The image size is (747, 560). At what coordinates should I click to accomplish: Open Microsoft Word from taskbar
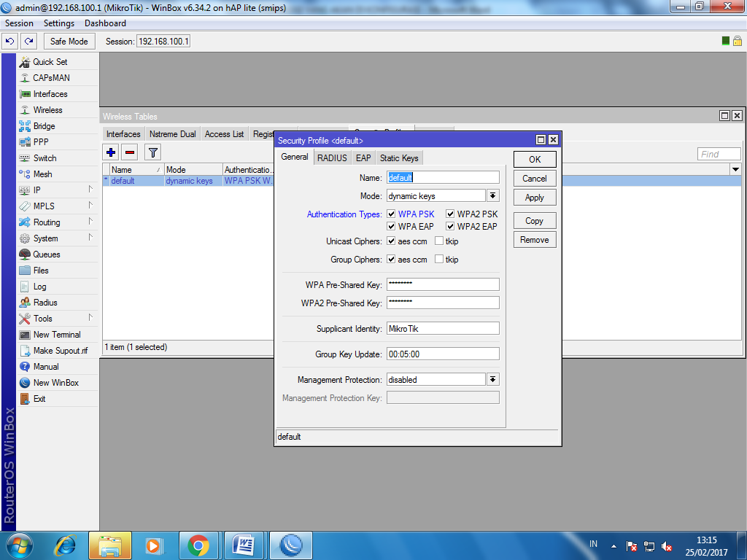(244, 545)
